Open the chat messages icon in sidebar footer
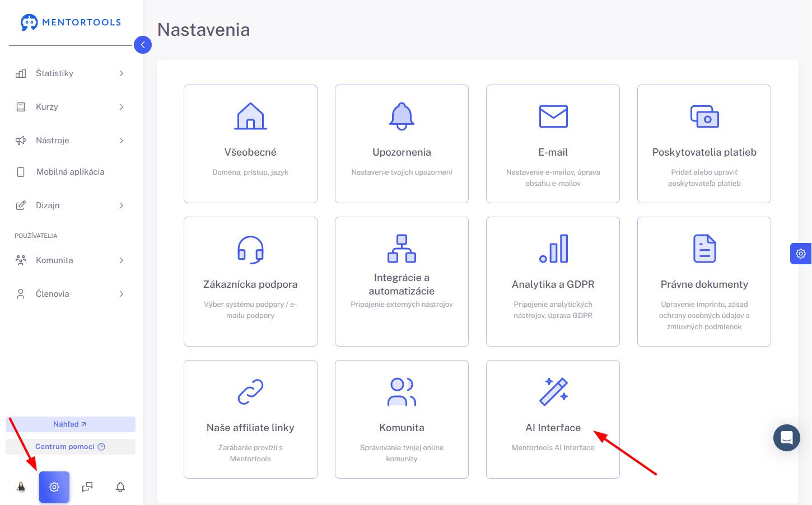Screen dimensions: 812x505 (87, 487)
